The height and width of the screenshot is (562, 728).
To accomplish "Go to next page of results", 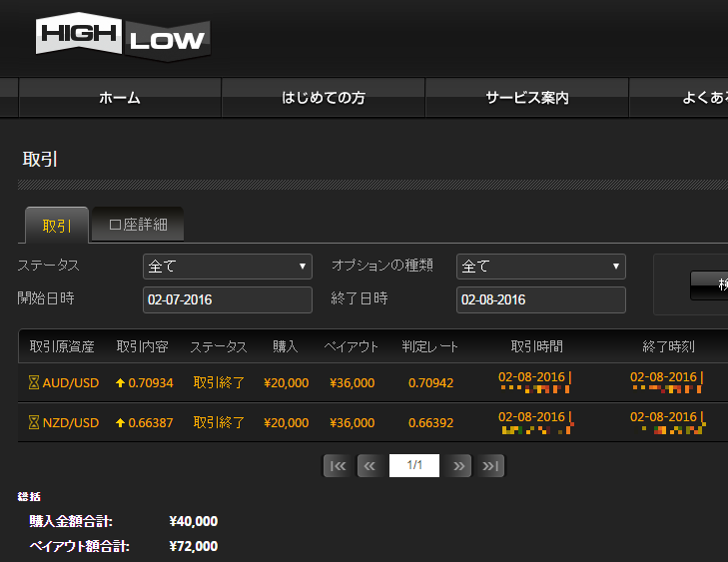I will point(458,466).
